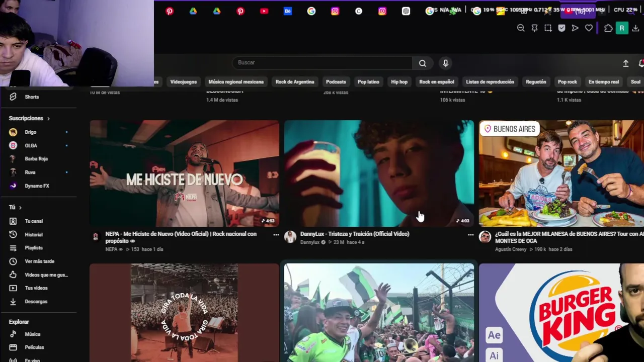Select the Videojuegos filter chip
The width and height of the screenshot is (644, 362).
pos(183,82)
